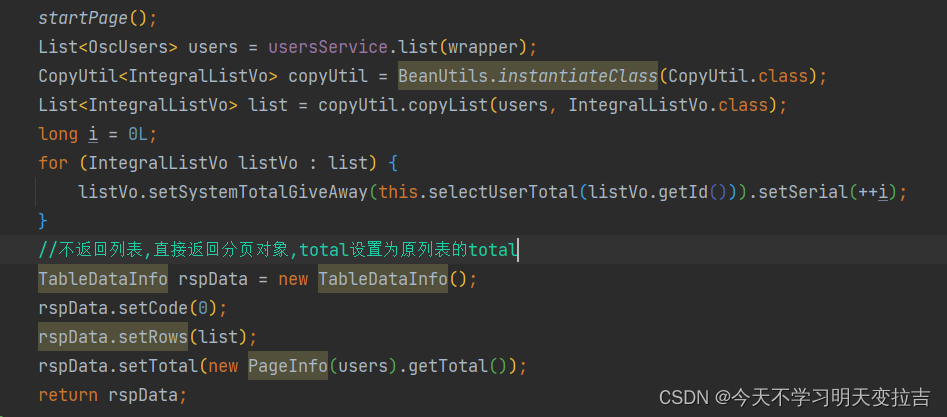Select the OscUsers type name
Image resolution: width=947 pixels, height=417 pixels.
(129, 47)
